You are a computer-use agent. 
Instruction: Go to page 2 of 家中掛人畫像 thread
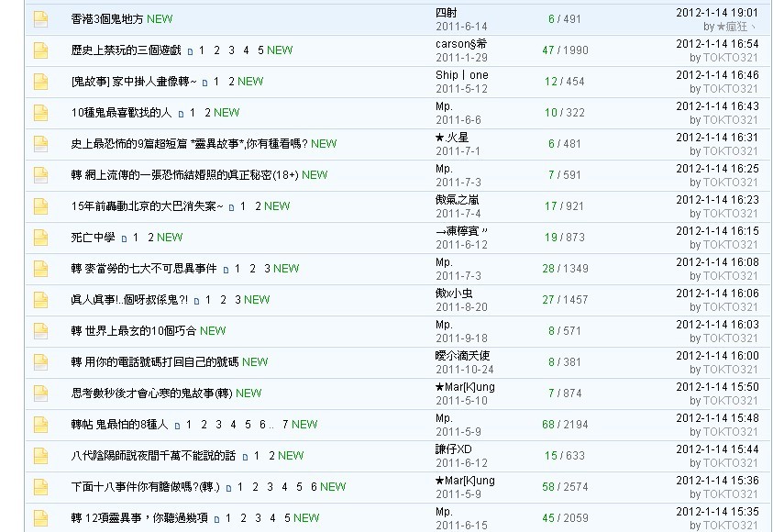232,82
